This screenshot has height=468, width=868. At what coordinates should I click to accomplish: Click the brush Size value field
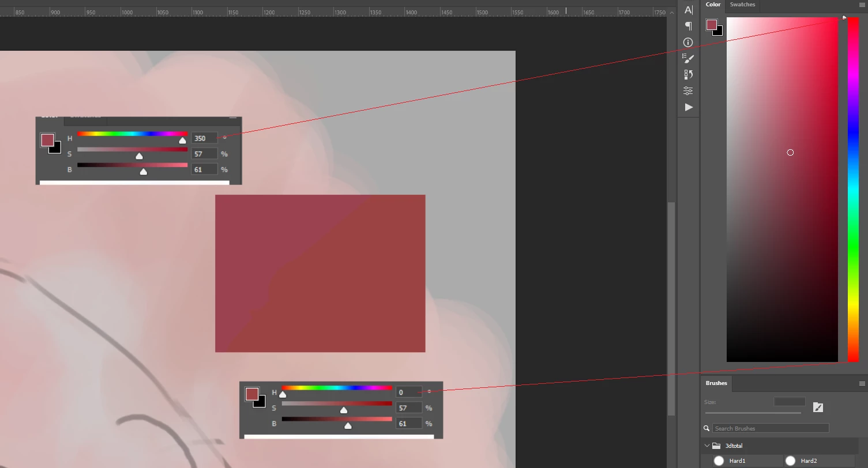tap(789, 402)
